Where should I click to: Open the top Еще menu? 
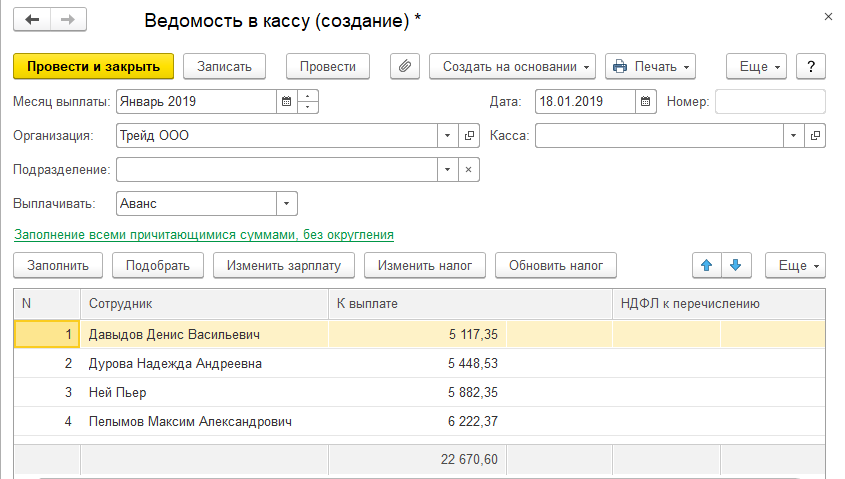point(759,66)
